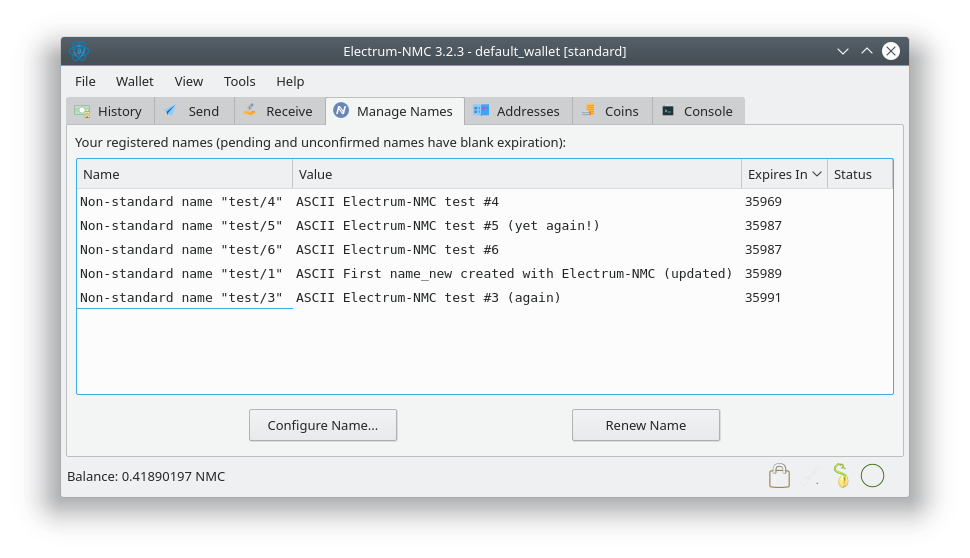Switch to the History tab
Viewport: 970px width, 558px height.
(x=109, y=111)
